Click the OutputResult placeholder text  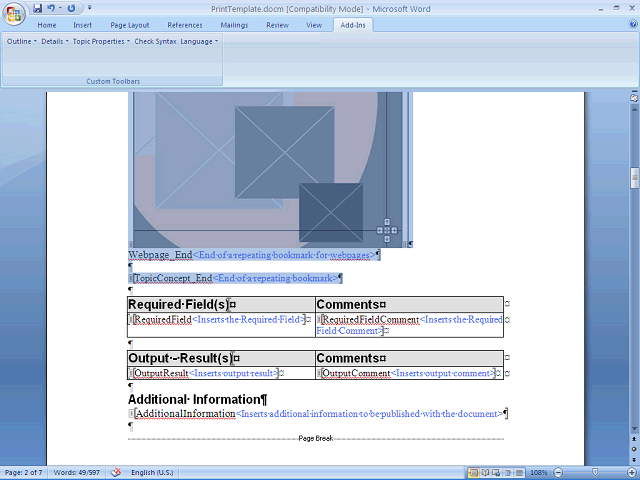[161, 373]
